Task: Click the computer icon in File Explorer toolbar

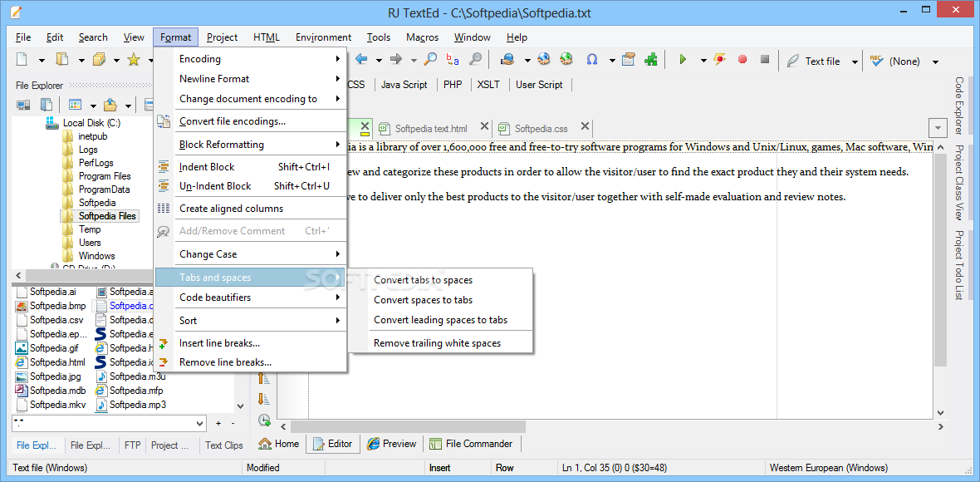Action: [x=24, y=105]
